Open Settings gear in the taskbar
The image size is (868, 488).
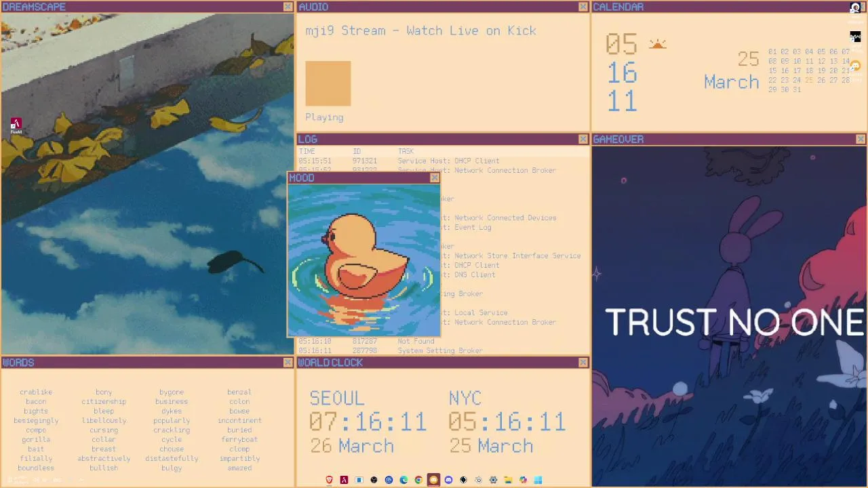point(493,480)
